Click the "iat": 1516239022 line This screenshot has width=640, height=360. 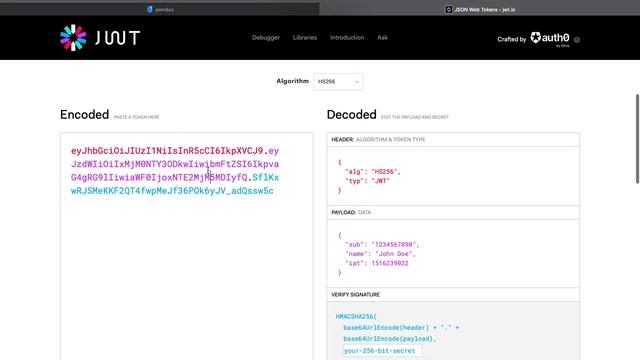pos(377,263)
